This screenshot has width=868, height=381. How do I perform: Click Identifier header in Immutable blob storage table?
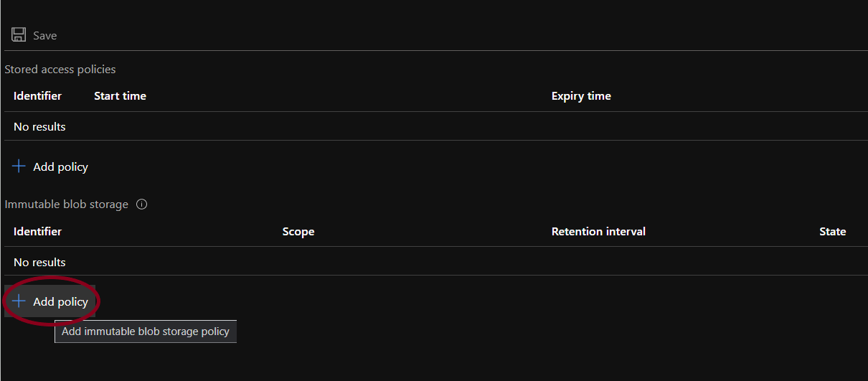tap(37, 232)
